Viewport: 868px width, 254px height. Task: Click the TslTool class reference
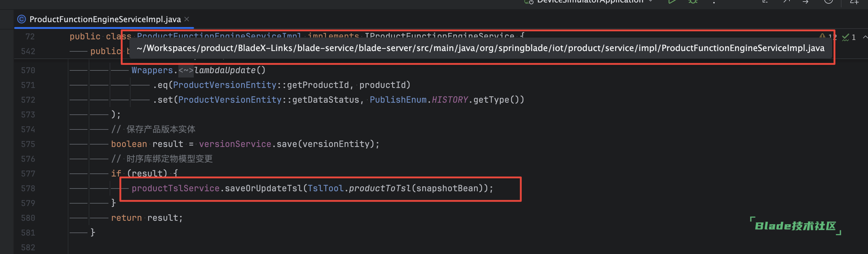point(326,189)
